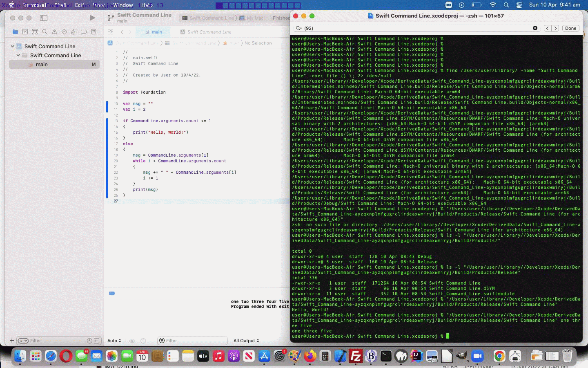Open navigator filter options dropdown

pyautogui.click(x=23, y=341)
